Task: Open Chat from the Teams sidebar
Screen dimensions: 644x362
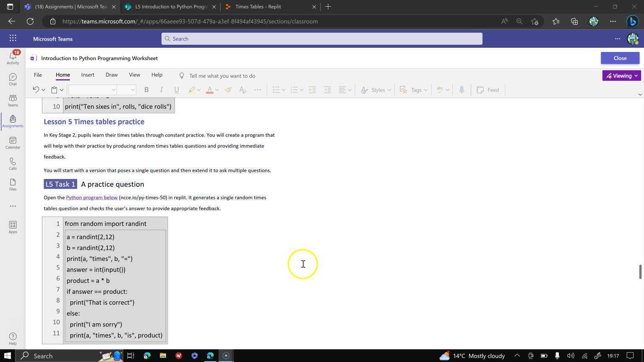Action: click(x=13, y=79)
